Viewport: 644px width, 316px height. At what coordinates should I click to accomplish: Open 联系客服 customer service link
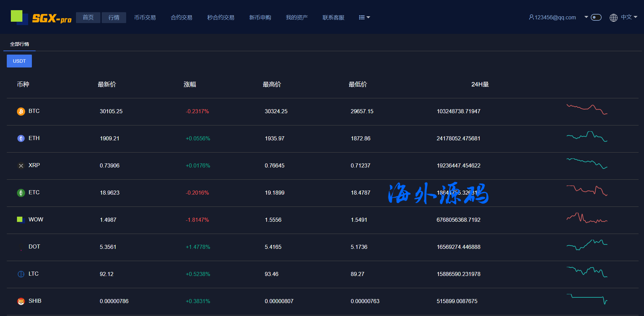point(333,18)
